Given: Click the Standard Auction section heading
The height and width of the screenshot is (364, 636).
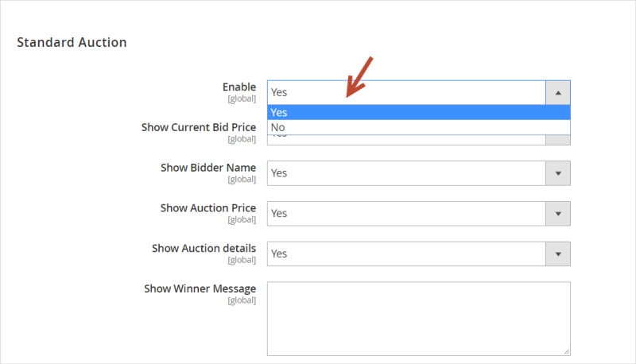Looking at the screenshot, I should coord(72,42).
